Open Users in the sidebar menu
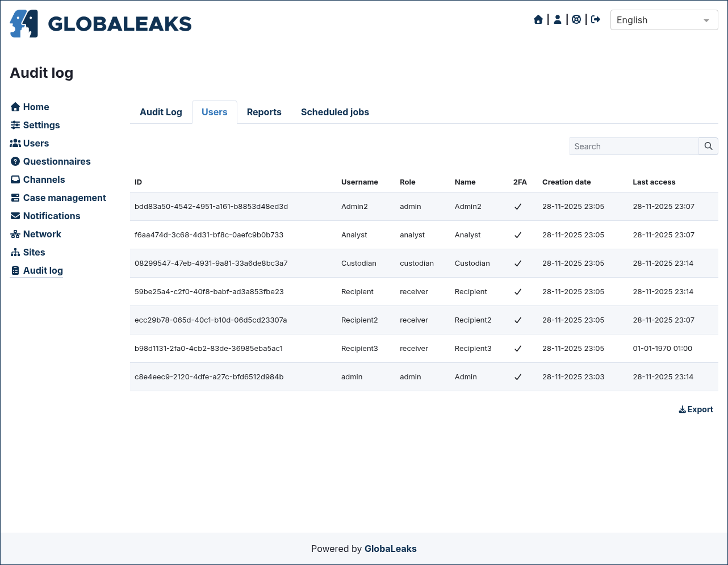 point(30,143)
